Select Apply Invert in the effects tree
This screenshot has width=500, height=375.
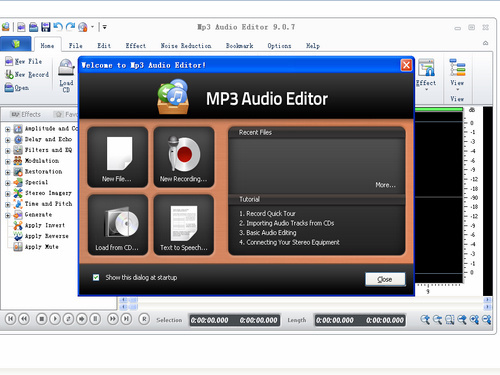(39, 225)
